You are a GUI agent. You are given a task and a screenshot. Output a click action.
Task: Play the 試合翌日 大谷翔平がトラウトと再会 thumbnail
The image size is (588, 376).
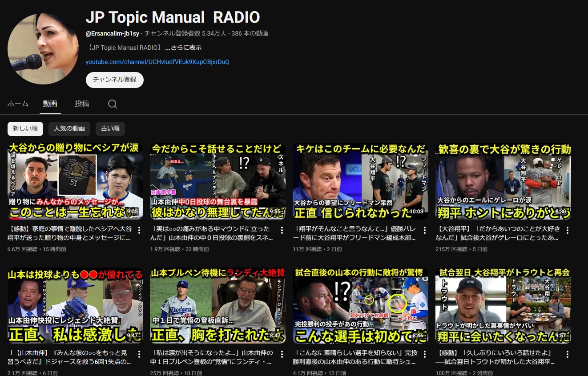pyautogui.click(x=503, y=305)
